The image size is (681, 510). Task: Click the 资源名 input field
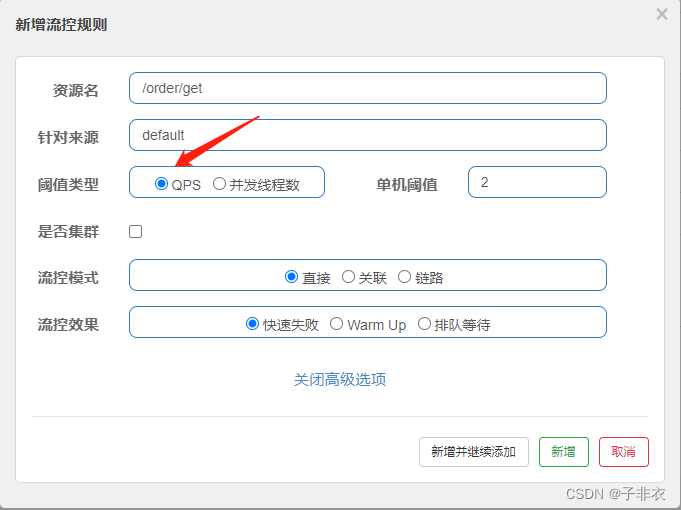pos(367,88)
